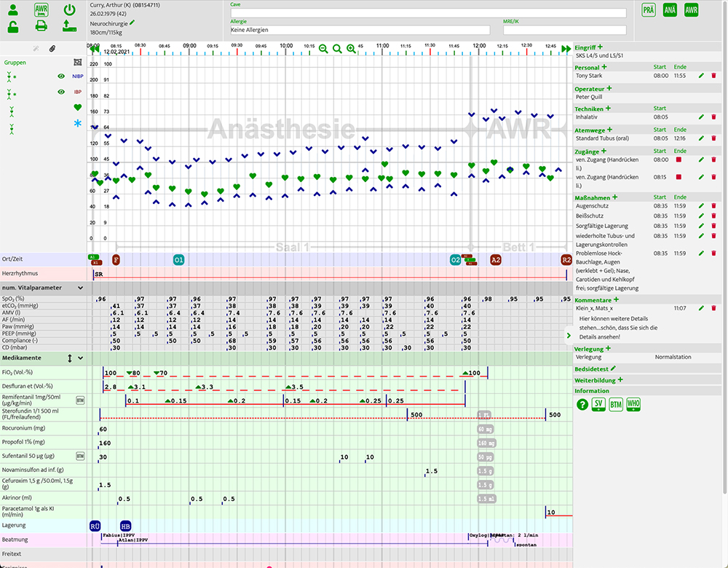Edit the Beißschutz measure

[701, 216]
